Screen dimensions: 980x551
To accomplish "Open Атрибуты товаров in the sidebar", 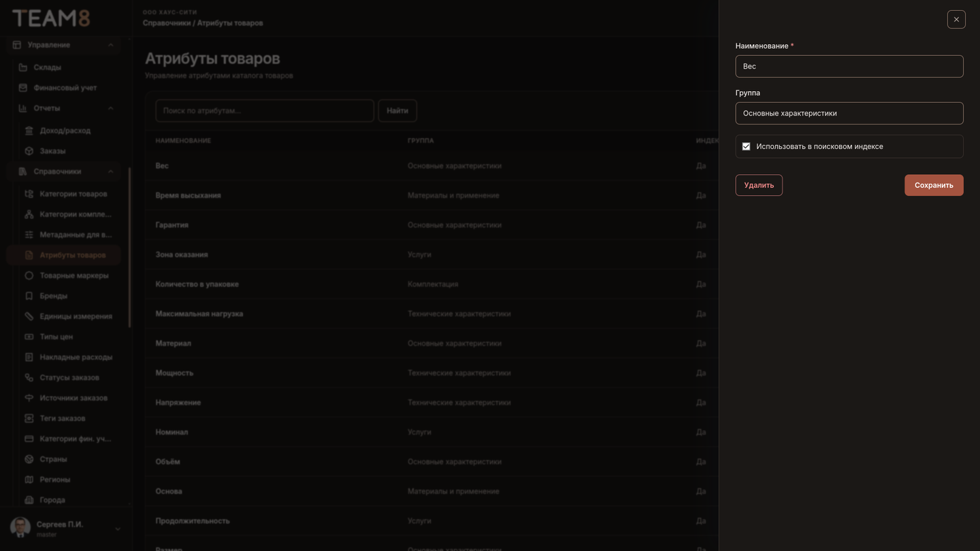I will 64,255.
